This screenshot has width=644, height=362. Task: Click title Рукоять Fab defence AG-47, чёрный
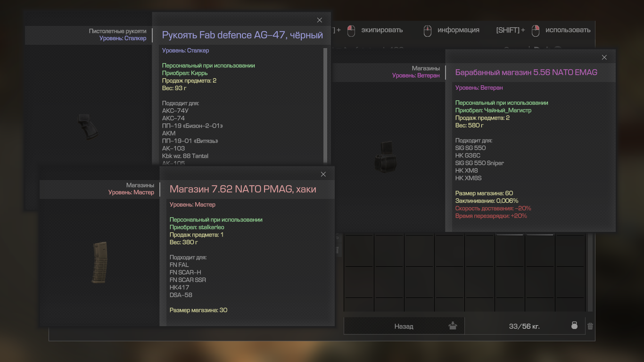(x=242, y=35)
